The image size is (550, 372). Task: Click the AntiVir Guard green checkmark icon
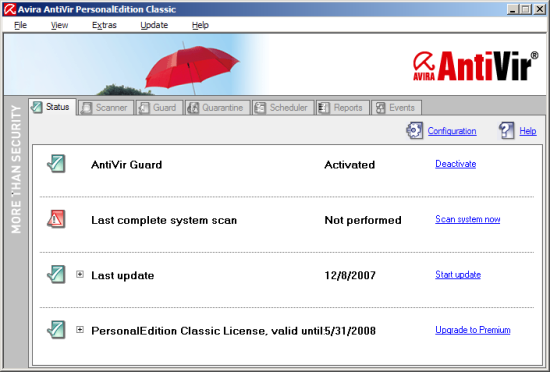(56, 164)
